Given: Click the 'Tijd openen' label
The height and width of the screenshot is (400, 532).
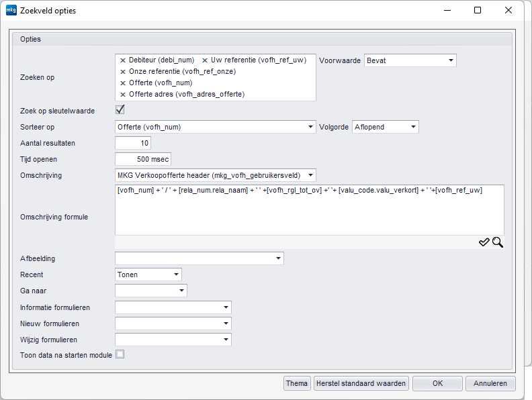Looking at the screenshot, I should click(x=38, y=159).
